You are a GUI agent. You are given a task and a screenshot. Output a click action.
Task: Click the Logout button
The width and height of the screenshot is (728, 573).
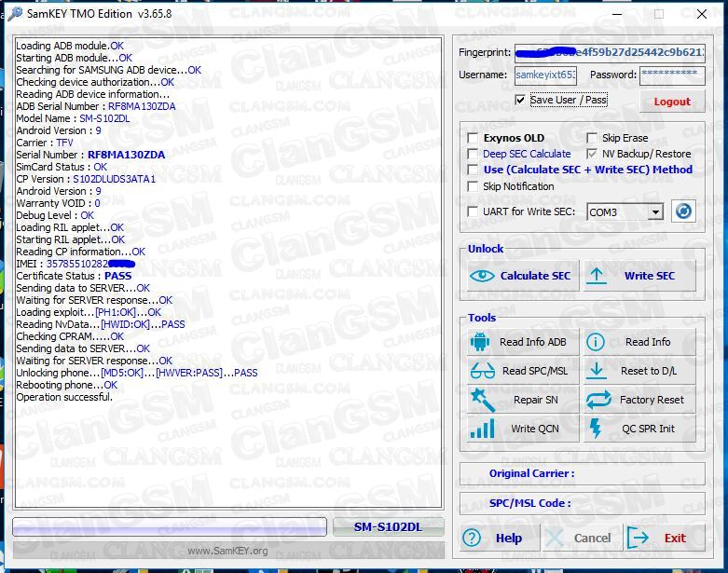pos(672,102)
